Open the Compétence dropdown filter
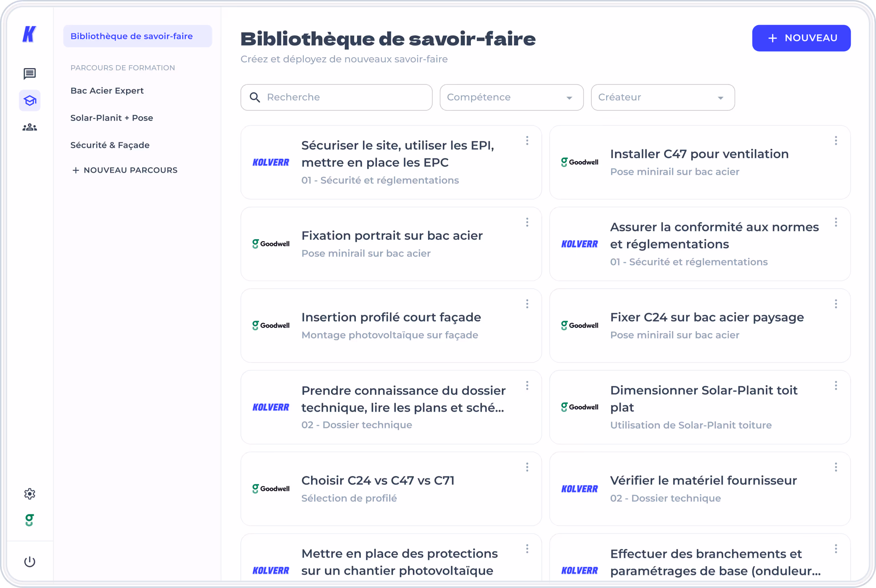This screenshot has width=876, height=588. coord(511,97)
